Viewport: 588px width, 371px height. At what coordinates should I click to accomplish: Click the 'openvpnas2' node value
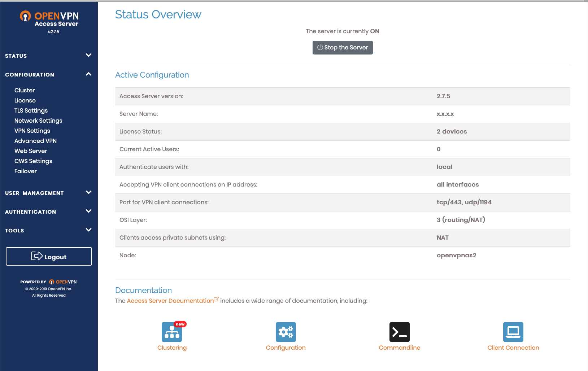[456, 255]
